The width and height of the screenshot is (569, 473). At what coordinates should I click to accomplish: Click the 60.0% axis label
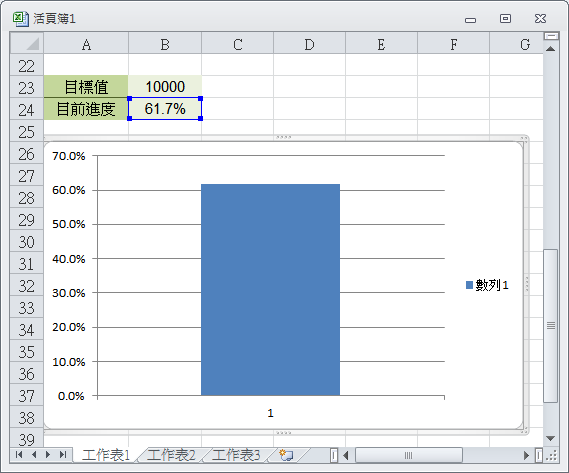coord(69,190)
